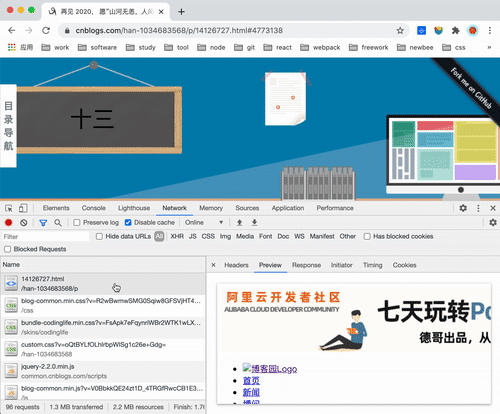Click the export HAR download arrow

[x=254, y=222]
